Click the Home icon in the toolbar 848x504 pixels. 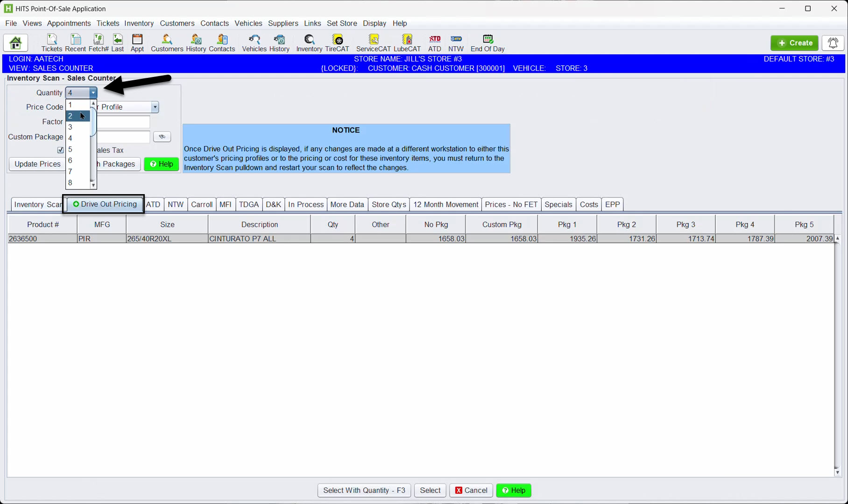point(15,43)
